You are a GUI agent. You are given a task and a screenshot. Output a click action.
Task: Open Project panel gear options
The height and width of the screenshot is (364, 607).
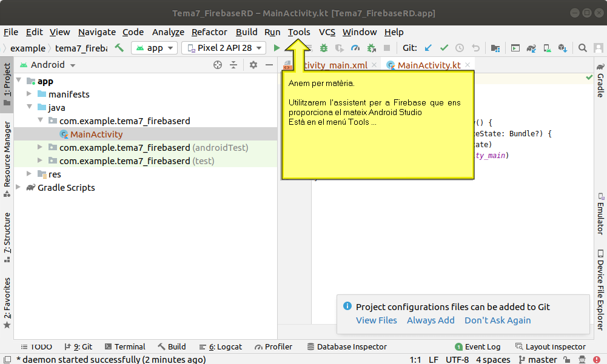tap(253, 65)
